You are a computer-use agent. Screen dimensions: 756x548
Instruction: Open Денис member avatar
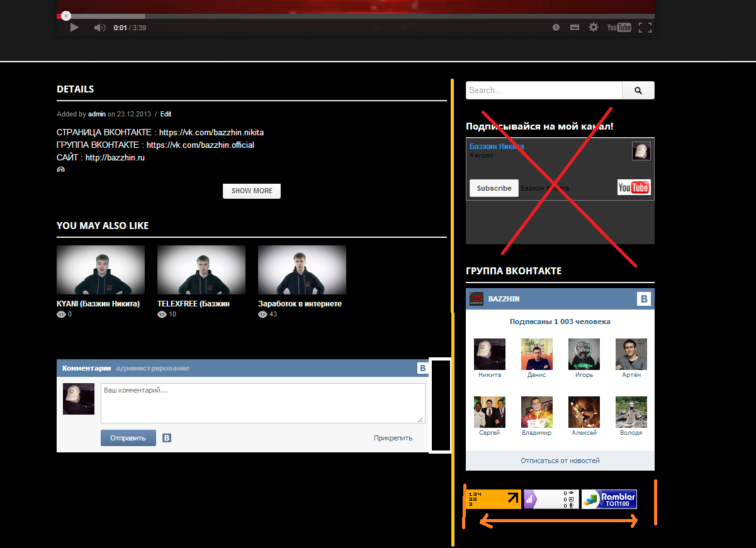[x=537, y=354]
